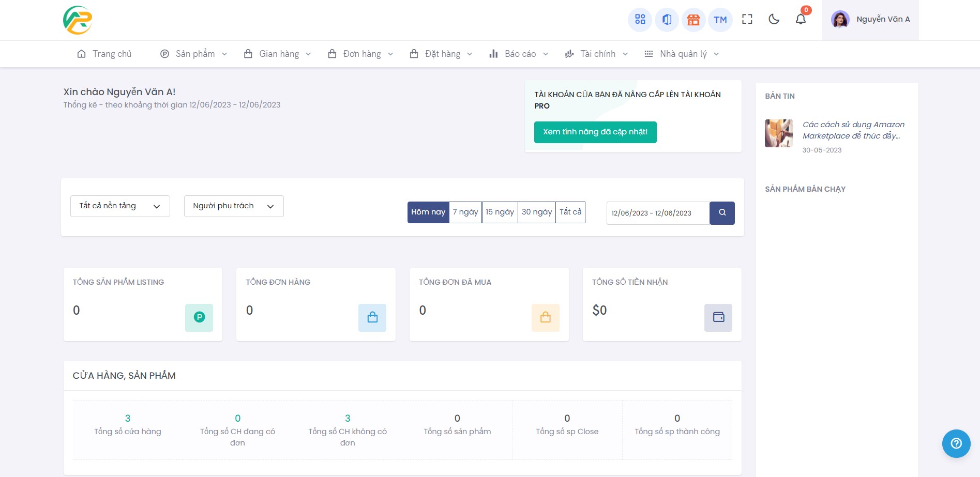Select the 'Hôm nay' time filter
980x477 pixels.
point(428,212)
